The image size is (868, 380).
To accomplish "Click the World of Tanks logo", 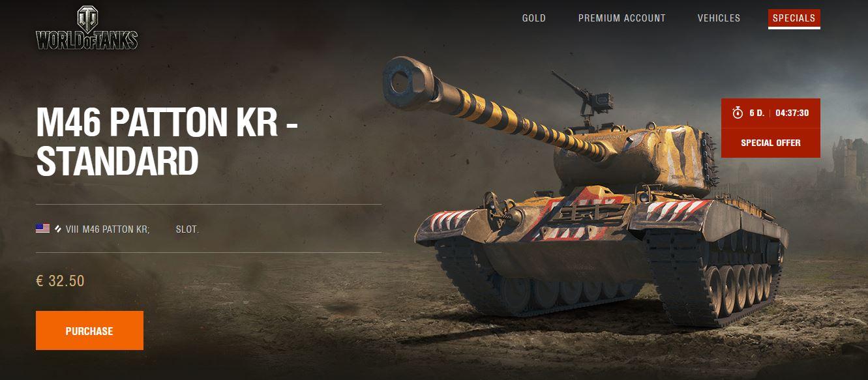I will [87, 28].
